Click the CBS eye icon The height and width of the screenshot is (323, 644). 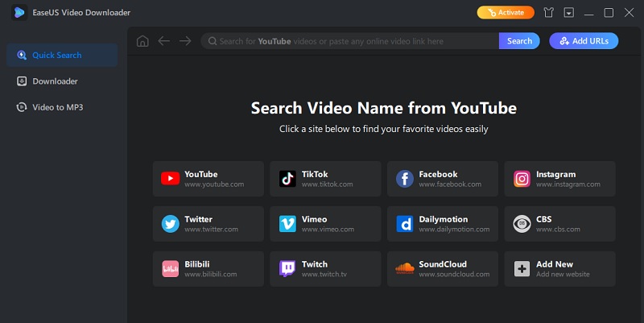point(522,224)
